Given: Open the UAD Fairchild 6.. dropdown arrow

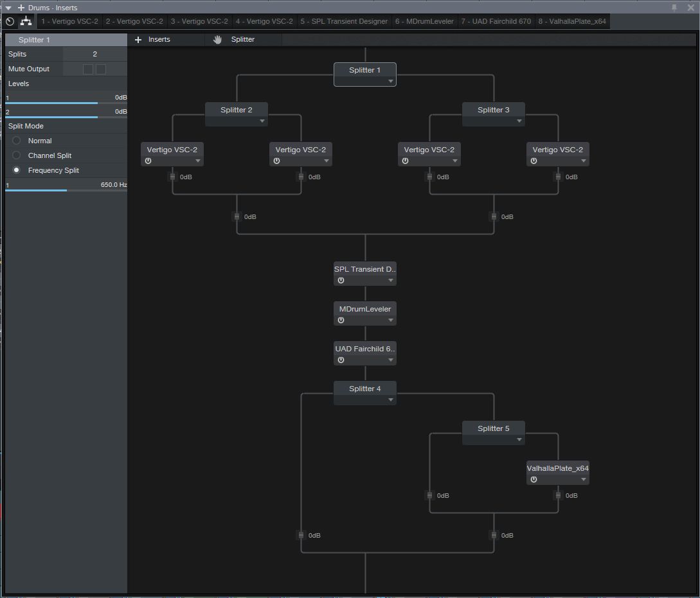Looking at the screenshot, I should pyautogui.click(x=391, y=360).
